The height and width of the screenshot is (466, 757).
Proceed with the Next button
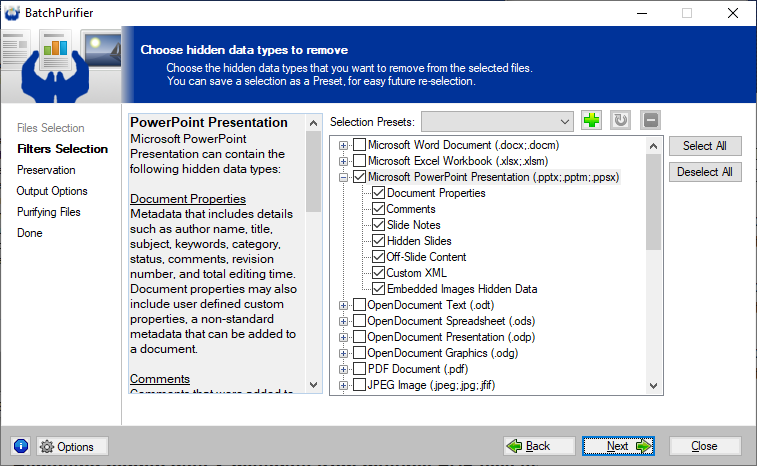tap(618, 446)
